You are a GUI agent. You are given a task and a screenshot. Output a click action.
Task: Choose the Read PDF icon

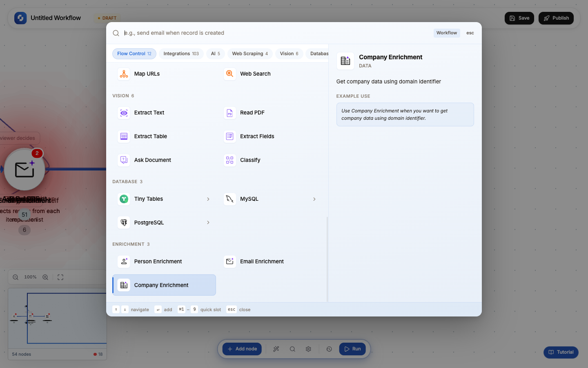click(x=230, y=113)
